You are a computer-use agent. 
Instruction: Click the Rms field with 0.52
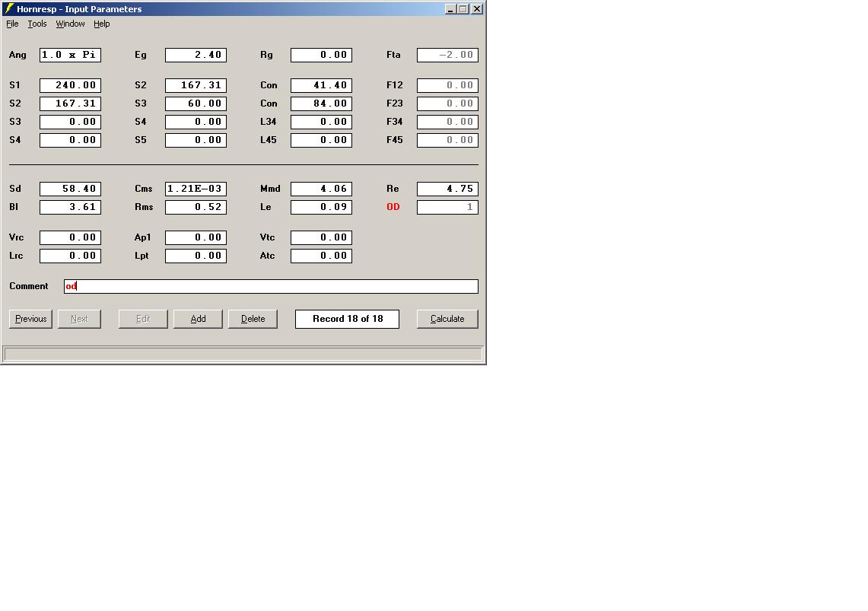tap(196, 207)
